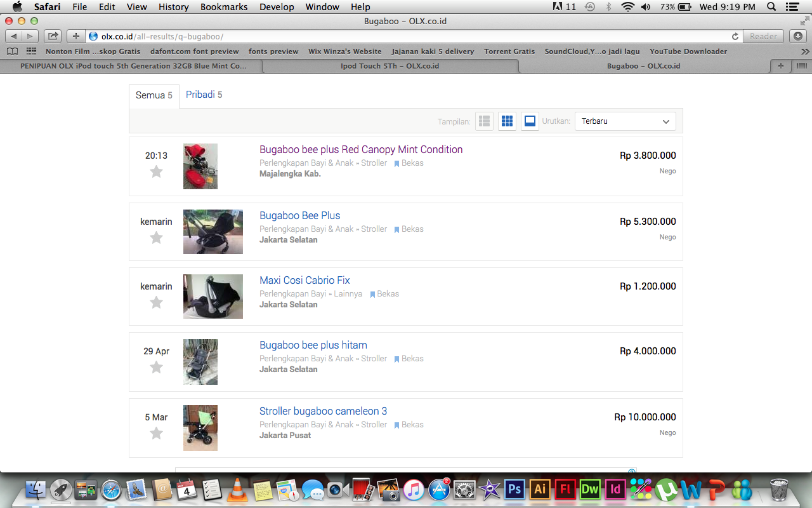Screen dimensions: 812x508
Task: Open Maxi Cosi Cabrio Fix listing
Action: (x=304, y=281)
